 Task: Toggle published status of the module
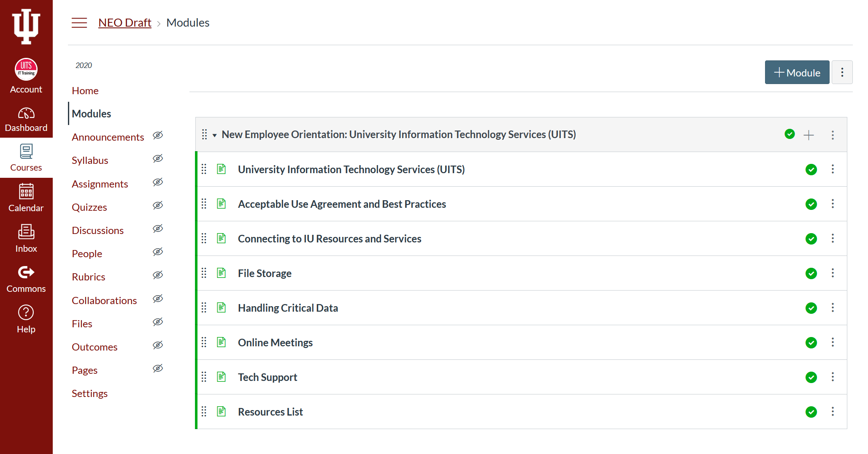(790, 134)
